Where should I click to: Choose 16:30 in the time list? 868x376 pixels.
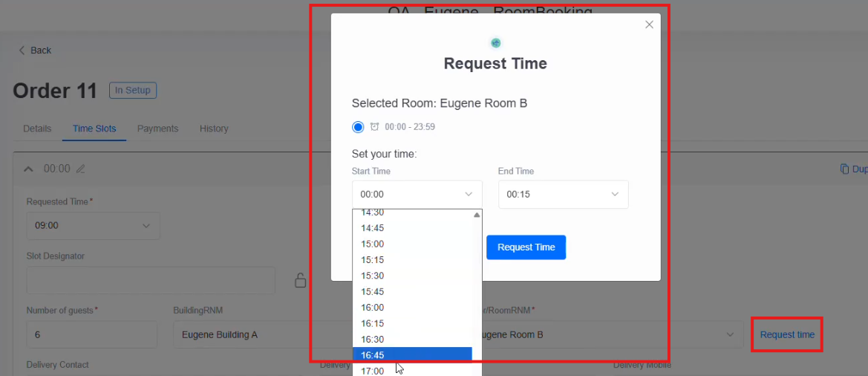click(x=412, y=340)
